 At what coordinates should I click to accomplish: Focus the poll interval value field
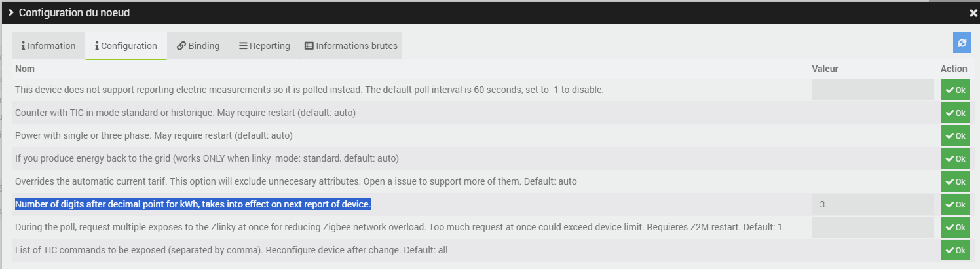[x=872, y=90]
